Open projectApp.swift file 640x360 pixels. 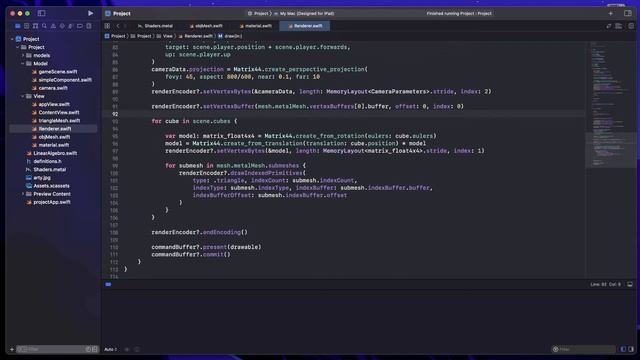[x=49, y=202]
